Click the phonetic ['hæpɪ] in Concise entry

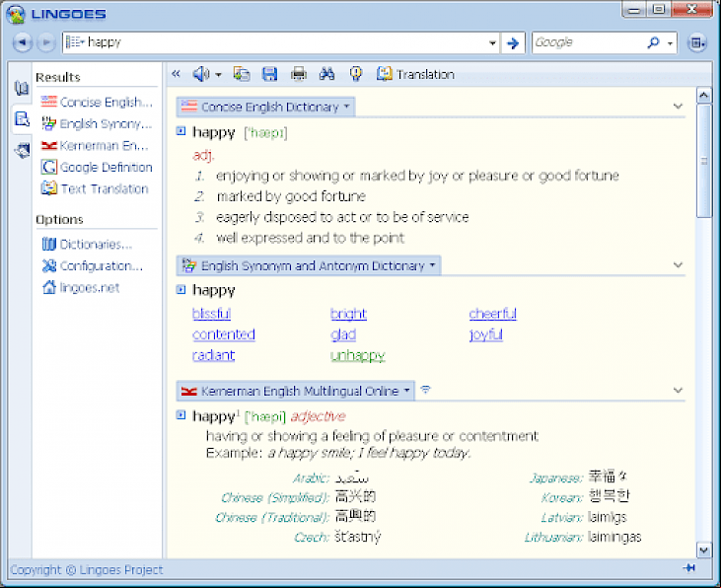pos(265,133)
